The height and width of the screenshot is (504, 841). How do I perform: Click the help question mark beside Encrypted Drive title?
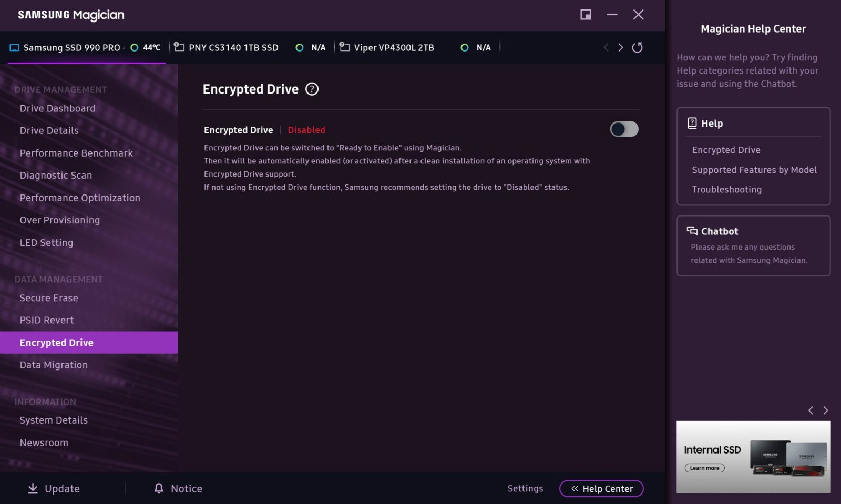tap(312, 89)
